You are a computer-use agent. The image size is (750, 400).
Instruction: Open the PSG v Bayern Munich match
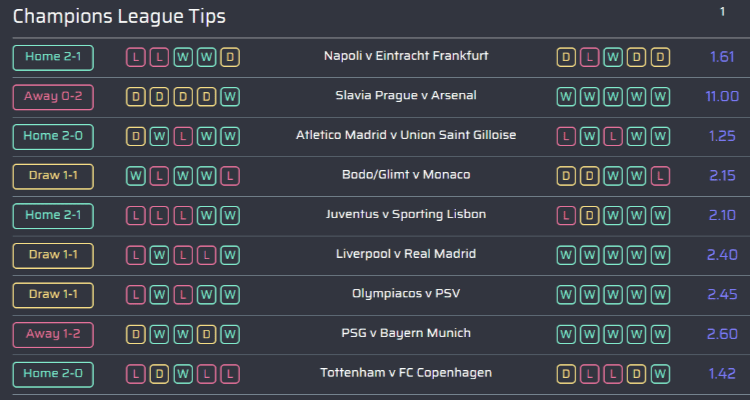tap(406, 333)
